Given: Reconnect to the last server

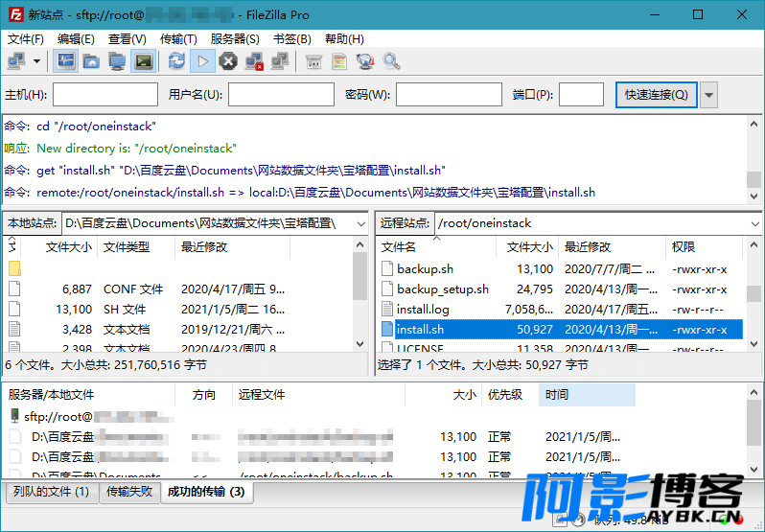Looking at the screenshot, I should [x=280, y=61].
